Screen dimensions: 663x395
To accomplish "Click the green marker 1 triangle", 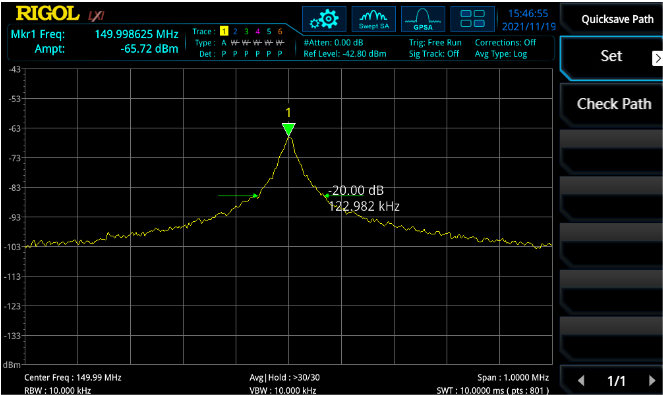I will 289,129.
